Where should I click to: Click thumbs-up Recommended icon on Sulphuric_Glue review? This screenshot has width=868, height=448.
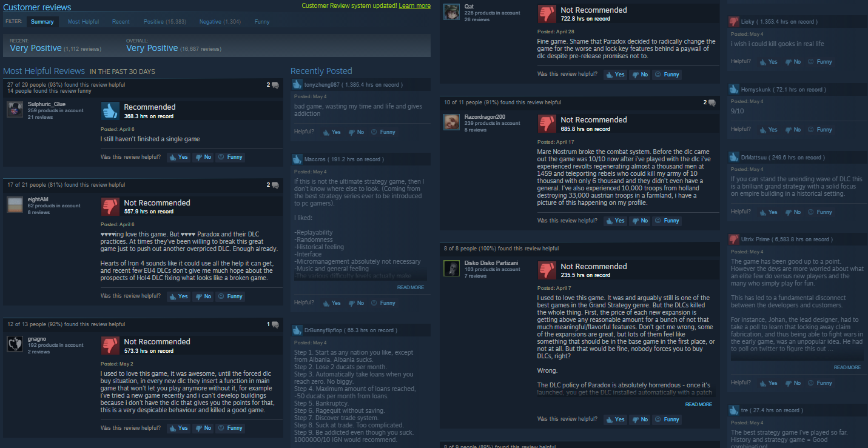(110, 111)
